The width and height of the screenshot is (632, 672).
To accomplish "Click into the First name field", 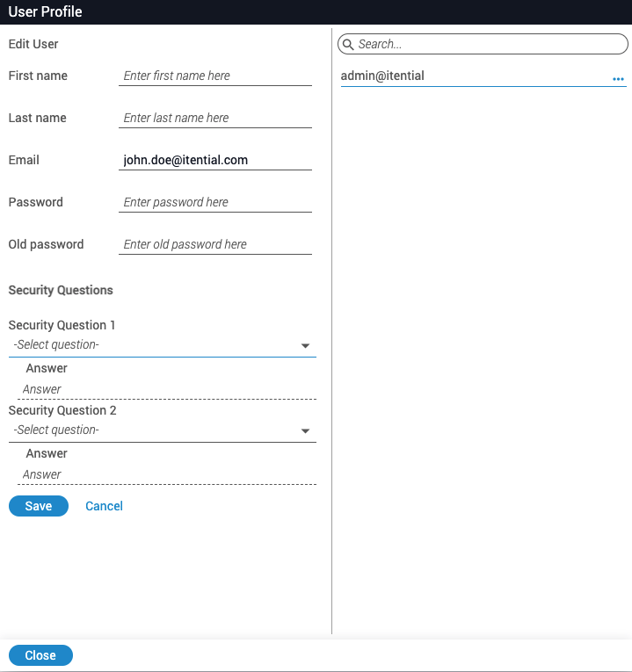I will (x=215, y=76).
